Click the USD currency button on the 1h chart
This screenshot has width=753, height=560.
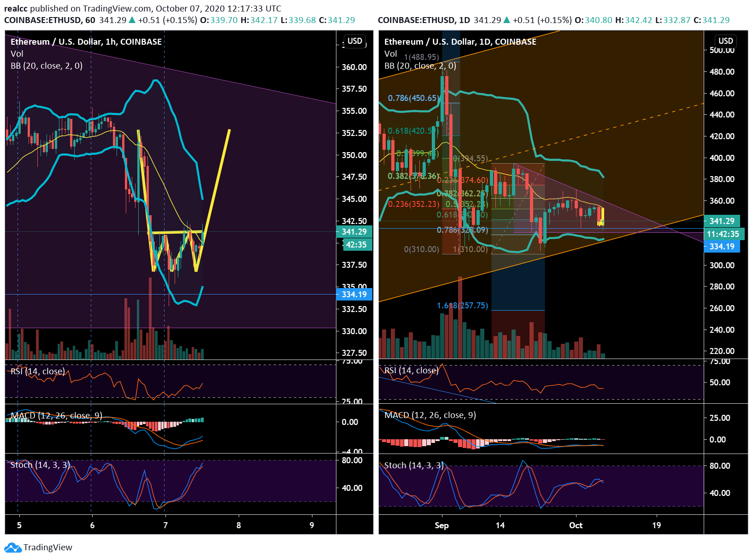(x=354, y=41)
